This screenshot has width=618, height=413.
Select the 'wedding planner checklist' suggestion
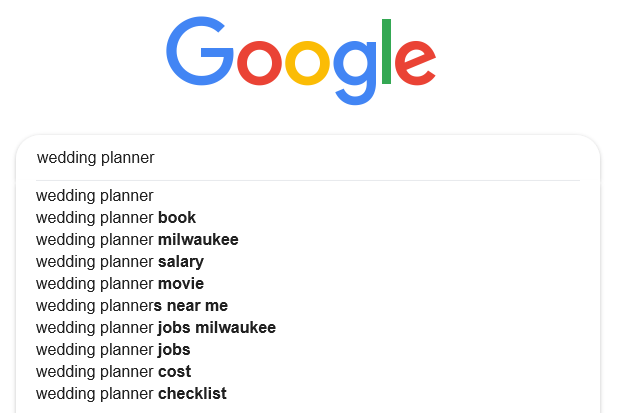coord(307,394)
